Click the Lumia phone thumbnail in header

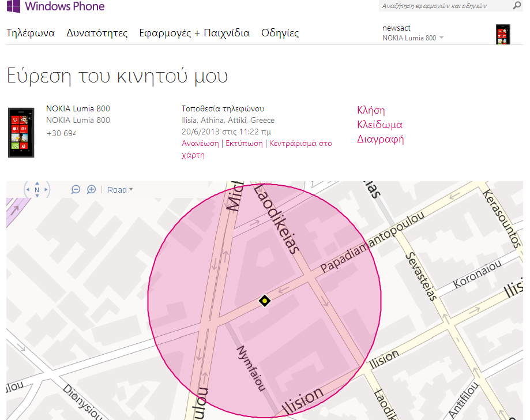pos(503,34)
